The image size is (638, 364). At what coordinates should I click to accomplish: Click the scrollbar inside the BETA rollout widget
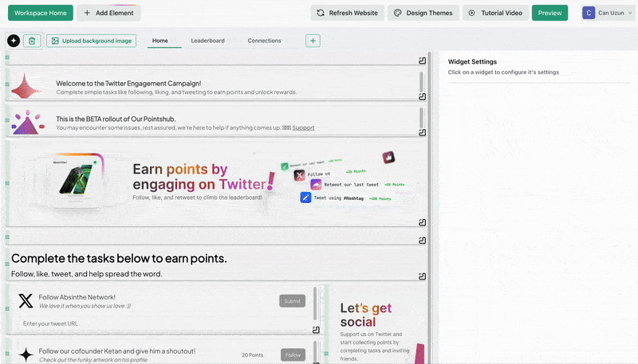[421, 118]
